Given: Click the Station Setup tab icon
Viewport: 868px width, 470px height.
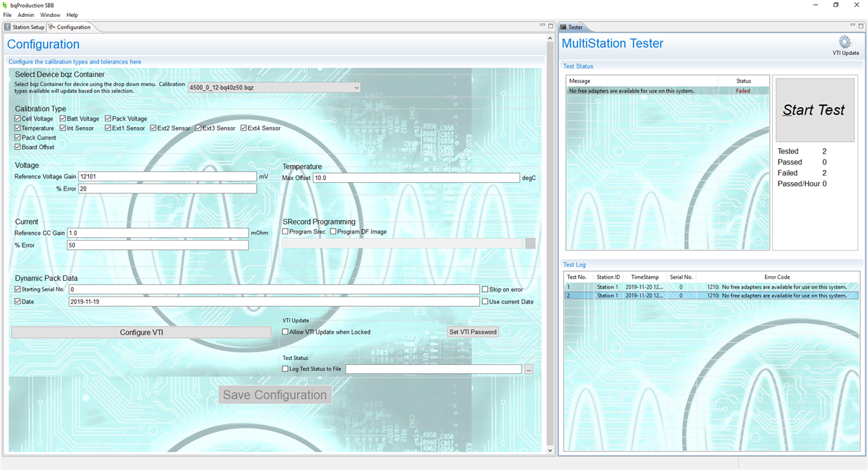Looking at the screenshot, I should click(x=7, y=27).
